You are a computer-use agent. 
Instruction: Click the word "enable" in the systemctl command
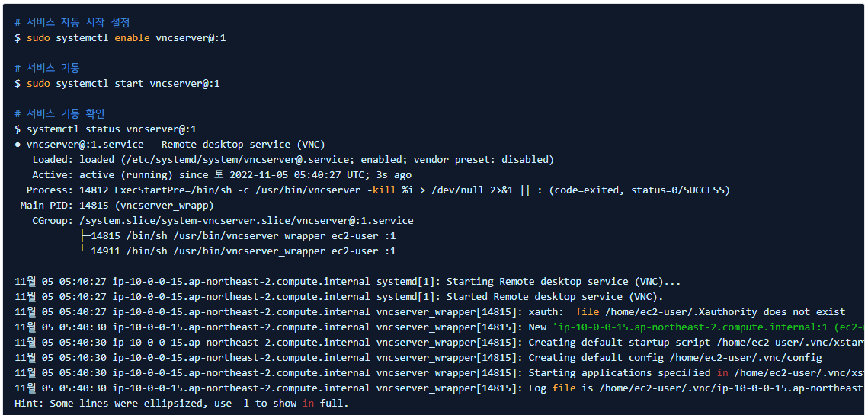132,37
